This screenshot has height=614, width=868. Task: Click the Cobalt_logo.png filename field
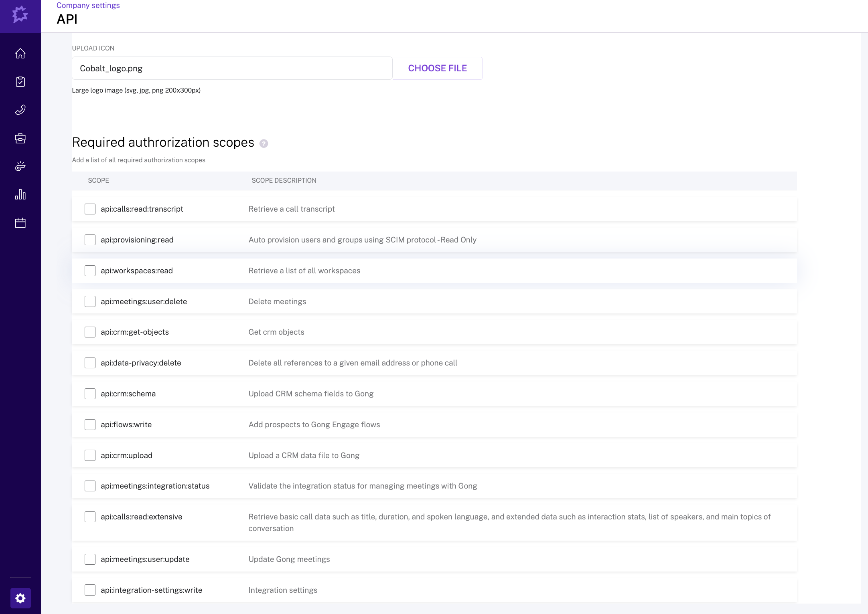232,68
